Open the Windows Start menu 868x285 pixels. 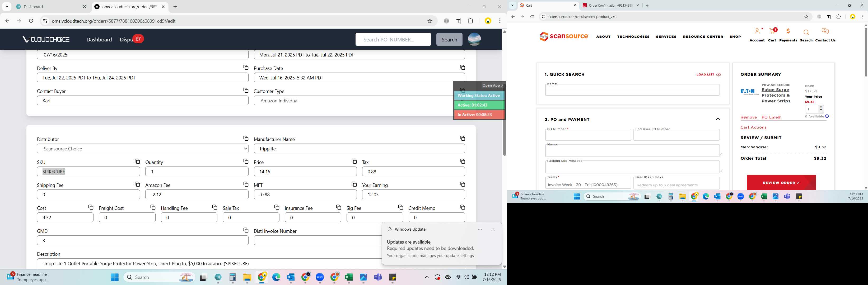click(x=115, y=277)
